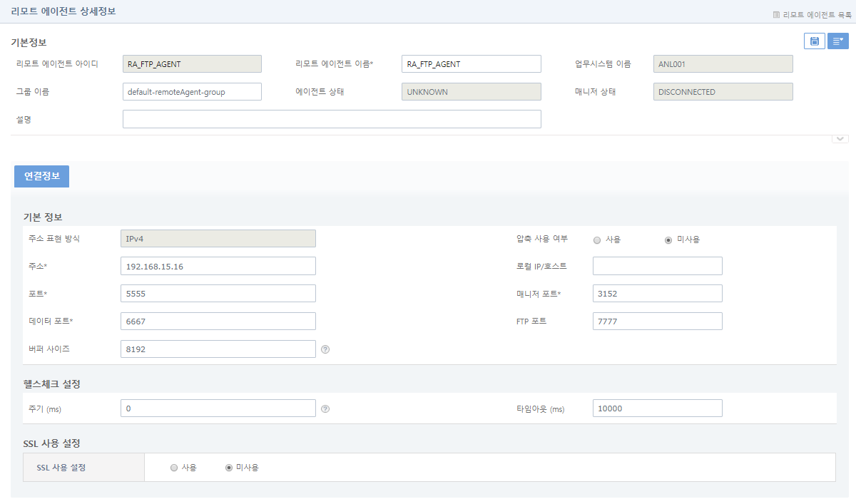Collapse the 기본정보 section with chevron

[840, 138]
